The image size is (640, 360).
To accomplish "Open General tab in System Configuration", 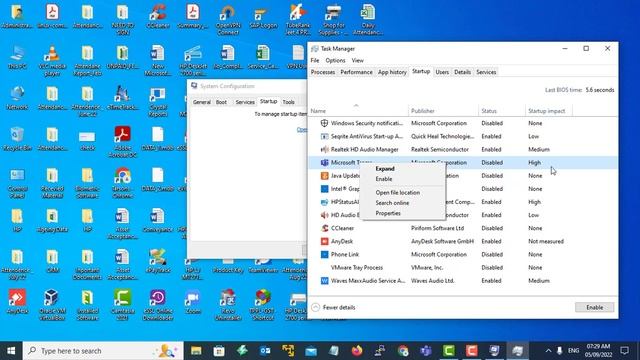I will 202,102.
